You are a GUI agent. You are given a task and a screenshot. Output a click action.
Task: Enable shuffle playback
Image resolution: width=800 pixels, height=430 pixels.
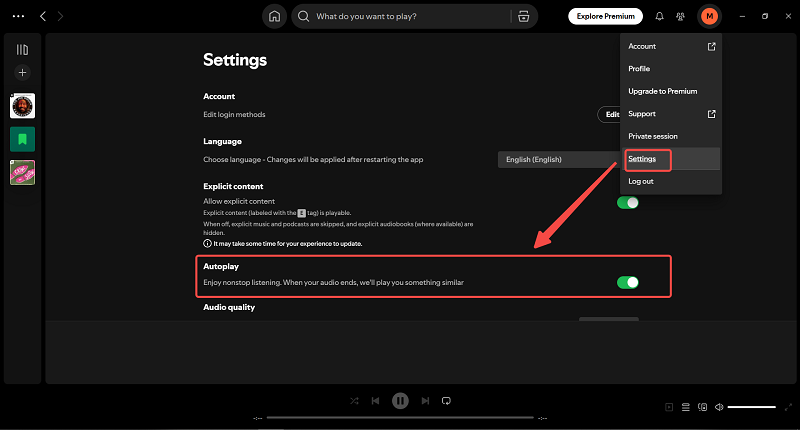point(354,401)
